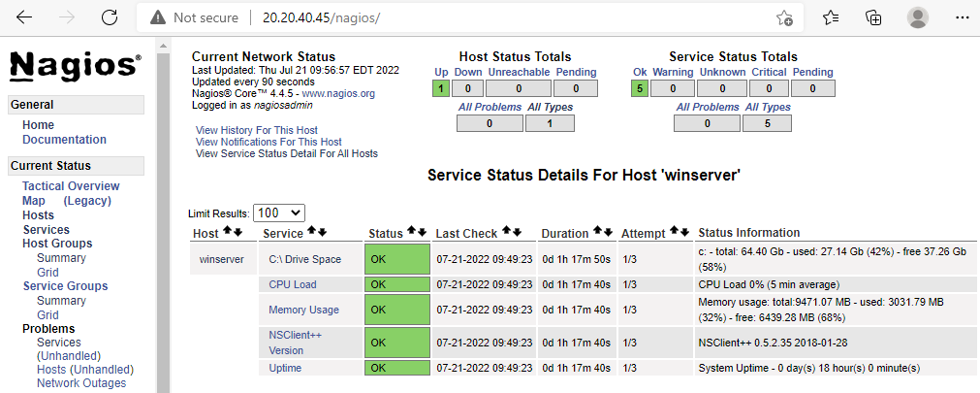
Task: Open Host Groups Summary
Action: [61, 258]
